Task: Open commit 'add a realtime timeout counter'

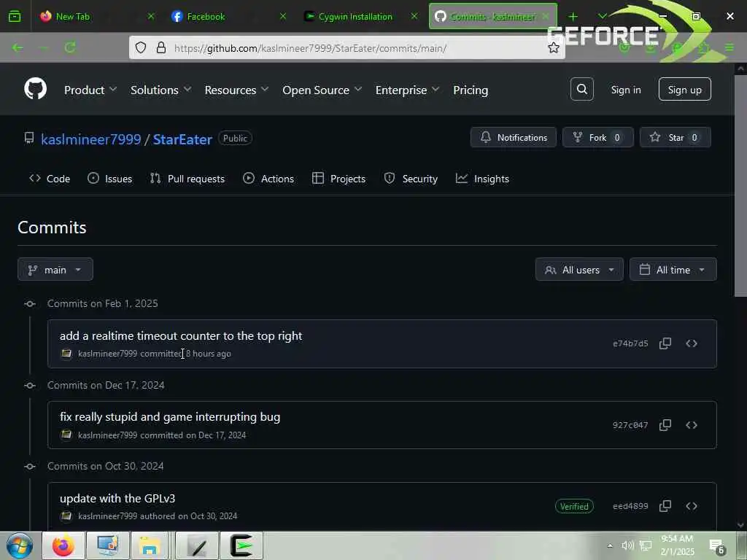Action: pos(181,335)
